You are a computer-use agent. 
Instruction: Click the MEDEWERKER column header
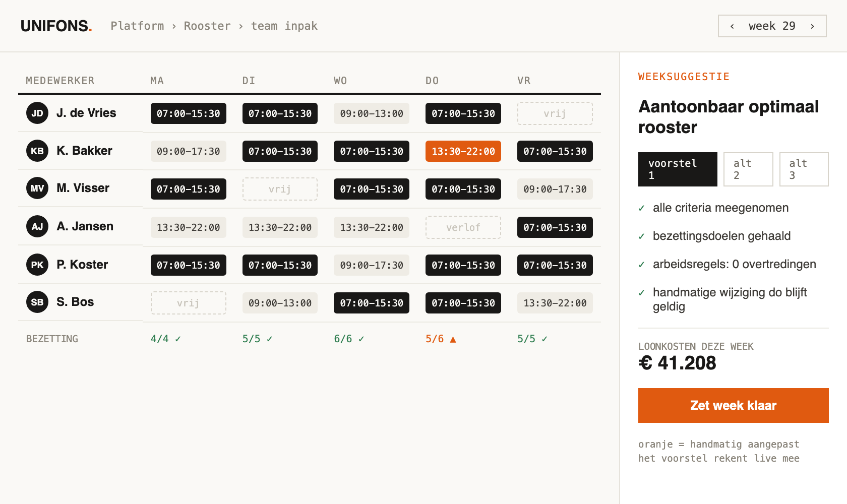(60, 81)
